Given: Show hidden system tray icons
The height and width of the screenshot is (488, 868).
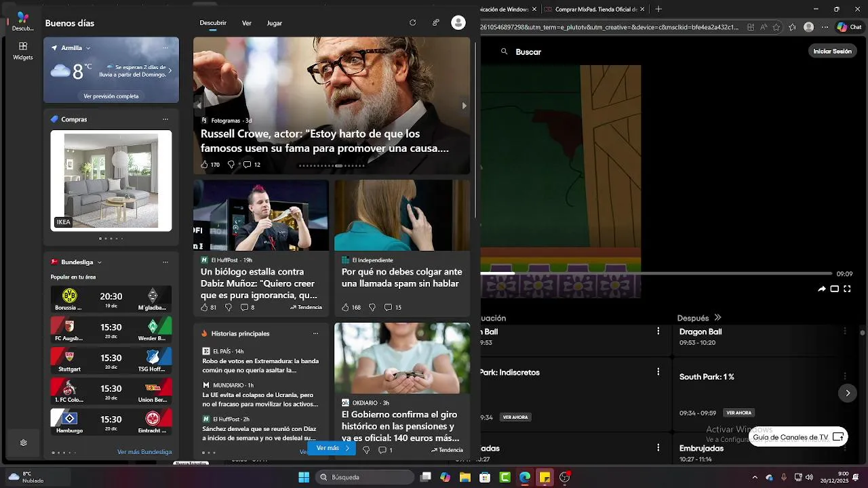Looking at the screenshot, I should coord(755,477).
